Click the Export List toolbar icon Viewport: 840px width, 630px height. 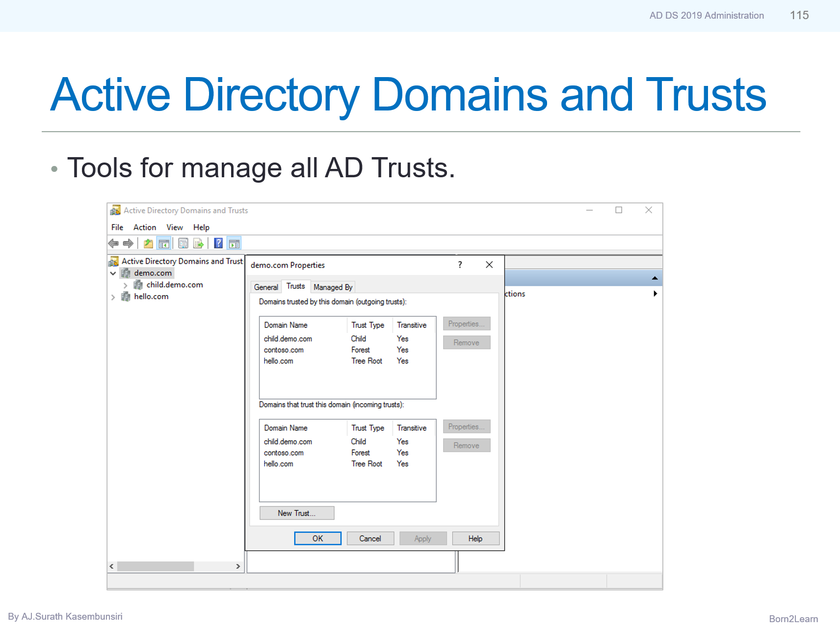pos(198,243)
